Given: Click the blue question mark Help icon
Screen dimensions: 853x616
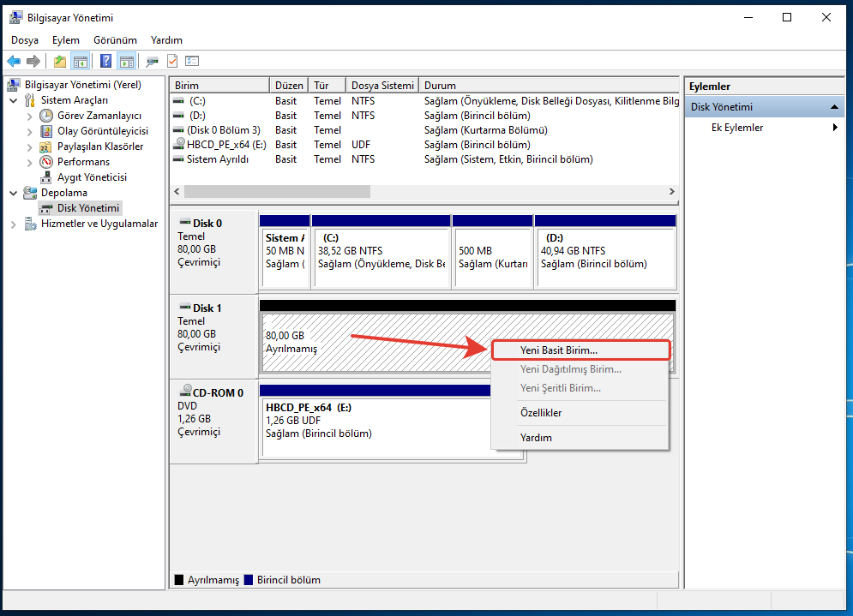Looking at the screenshot, I should click(105, 61).
